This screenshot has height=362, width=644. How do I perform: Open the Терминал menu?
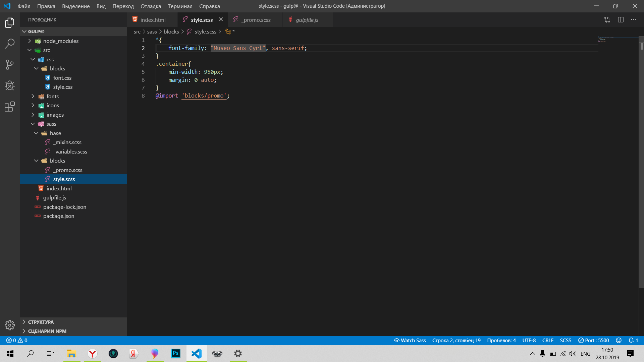180,6
